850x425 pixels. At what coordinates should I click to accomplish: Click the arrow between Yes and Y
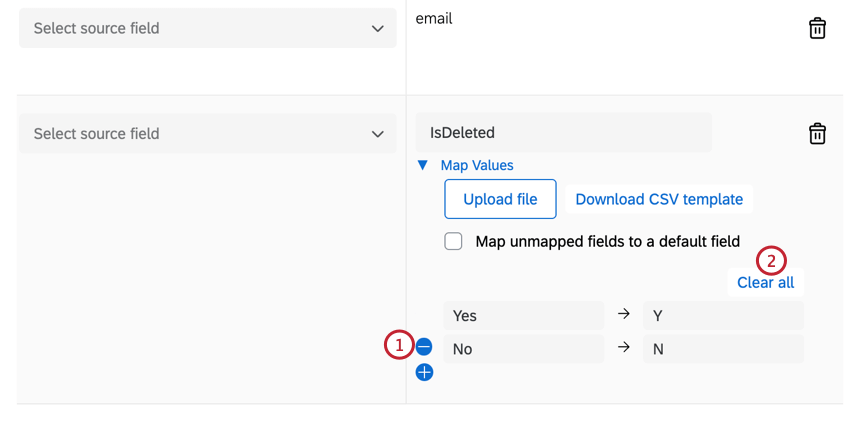624,314
